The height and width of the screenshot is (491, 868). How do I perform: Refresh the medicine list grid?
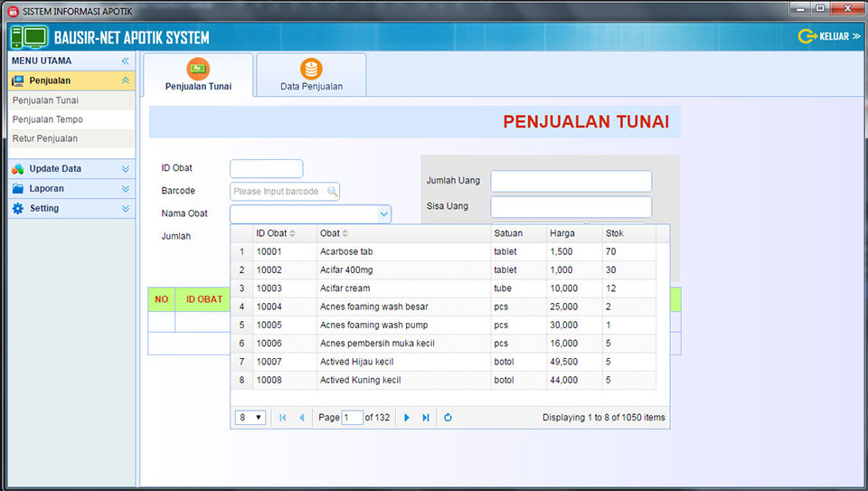448,418
